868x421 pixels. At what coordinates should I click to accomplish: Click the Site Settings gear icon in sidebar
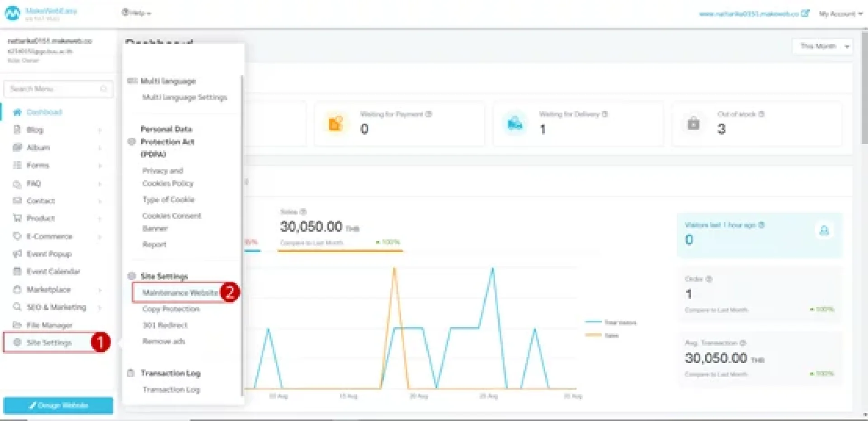17,342
